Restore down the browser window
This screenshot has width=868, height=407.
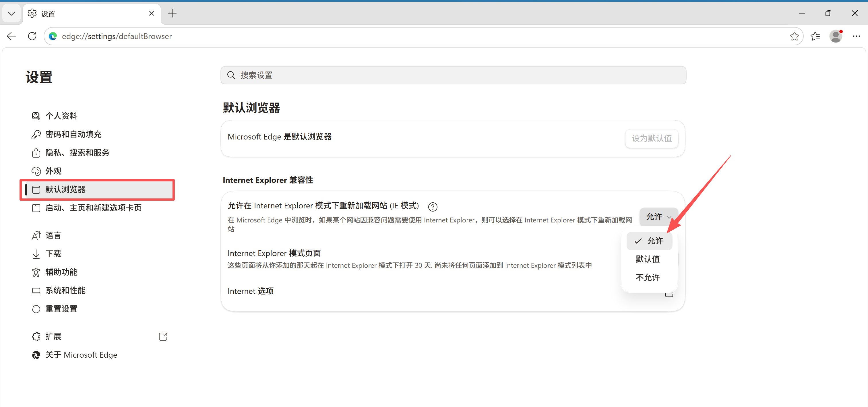828,13
